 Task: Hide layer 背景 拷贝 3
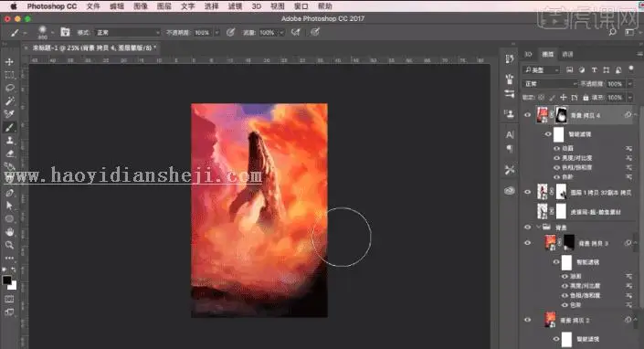click(x=528, y=243)
